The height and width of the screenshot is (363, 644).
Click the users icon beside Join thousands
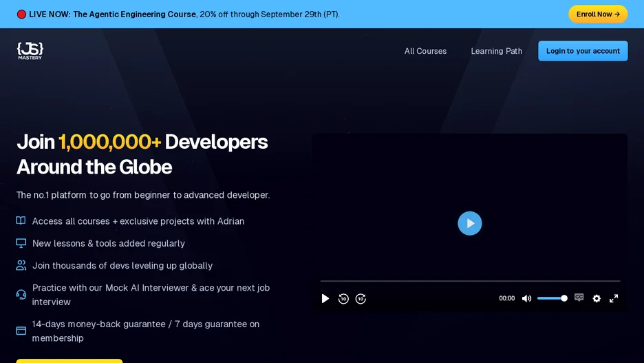21,266
